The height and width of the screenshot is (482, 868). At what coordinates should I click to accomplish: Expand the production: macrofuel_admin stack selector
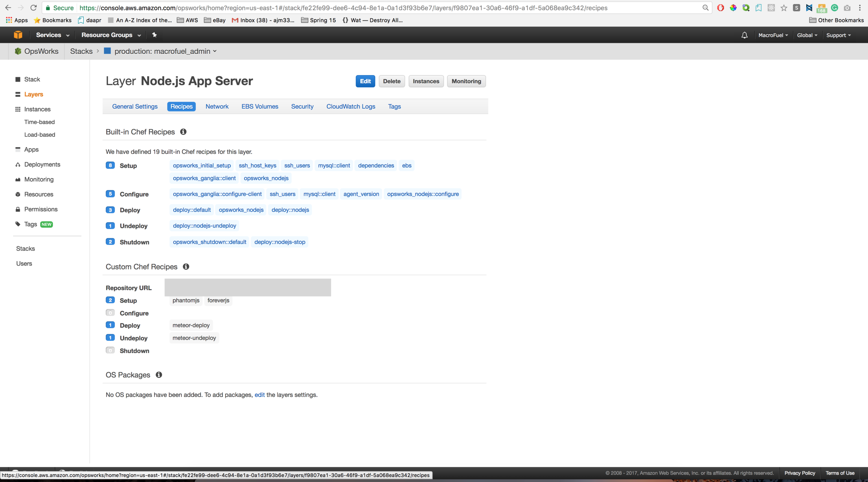point(166,51)
